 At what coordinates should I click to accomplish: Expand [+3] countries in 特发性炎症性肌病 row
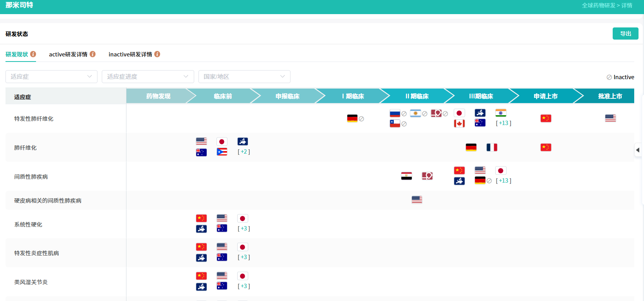(244, 257)
